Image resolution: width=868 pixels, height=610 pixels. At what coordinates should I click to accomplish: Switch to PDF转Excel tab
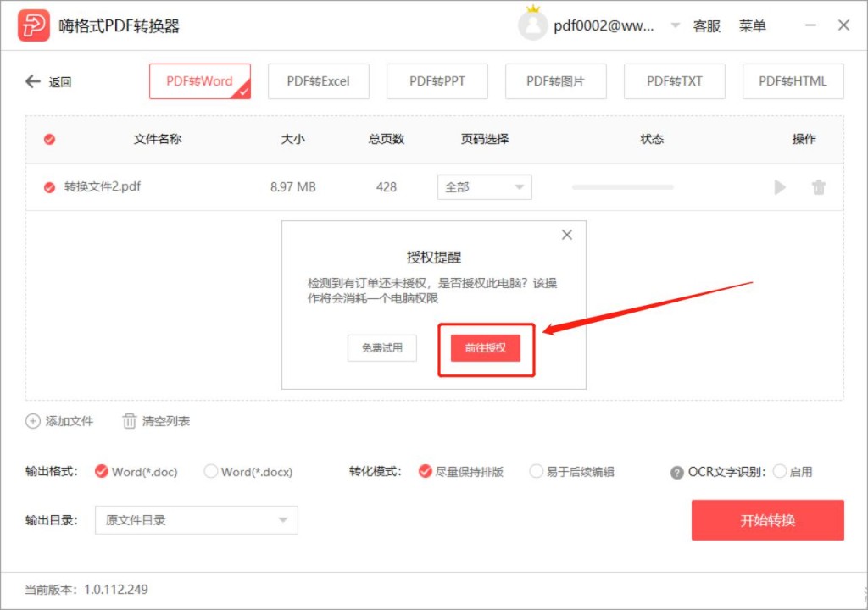coord(319,81)
